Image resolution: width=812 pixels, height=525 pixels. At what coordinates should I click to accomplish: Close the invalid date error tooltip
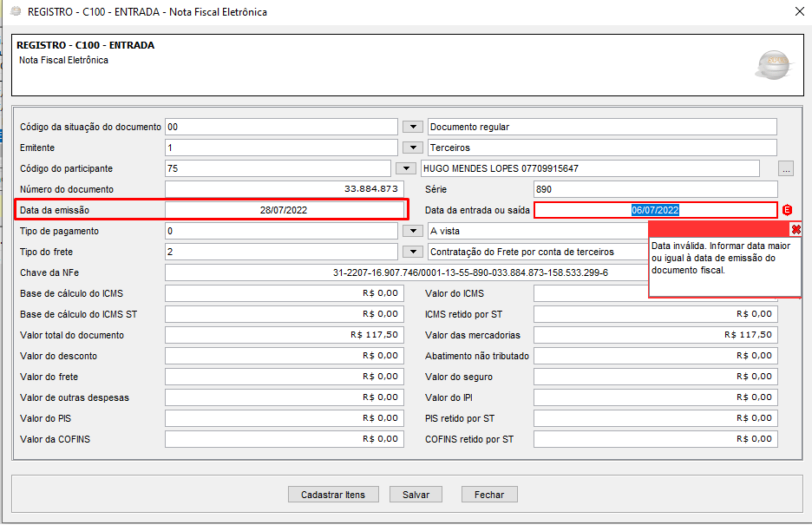click(796, 229)
